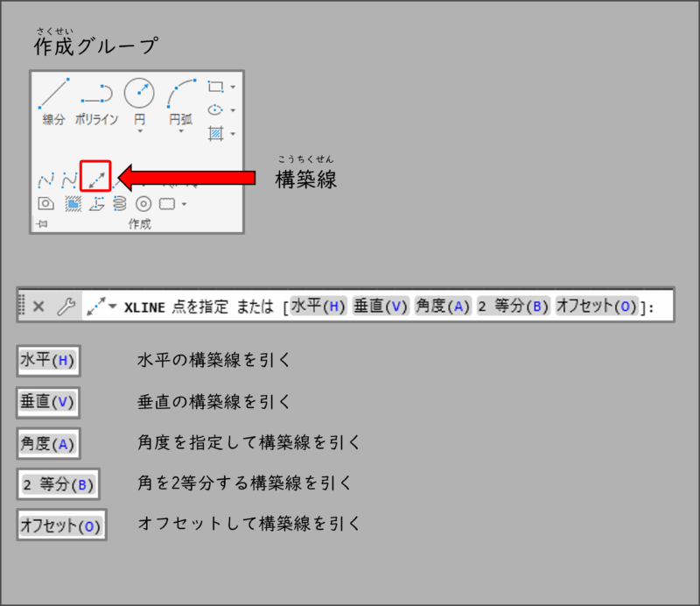Expand the Hatch tool dropdown arrow

click(233, 134)
